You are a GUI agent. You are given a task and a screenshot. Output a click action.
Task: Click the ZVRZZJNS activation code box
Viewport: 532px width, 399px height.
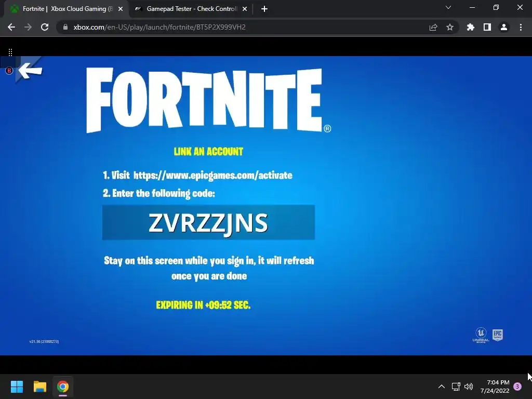point(208,222)
